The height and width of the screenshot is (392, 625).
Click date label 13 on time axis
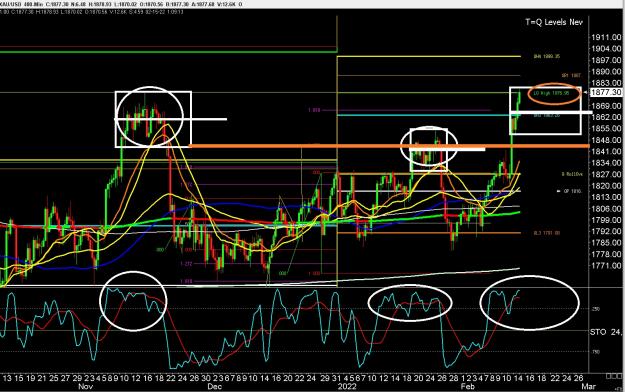[x=7, y=378]
